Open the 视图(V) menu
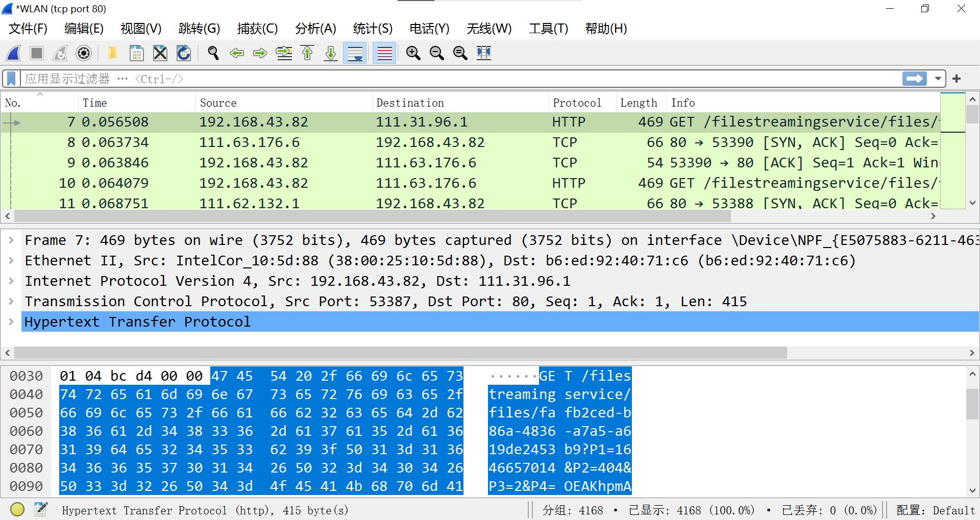The width and height of the screenshot is (980, 520). (141, 29)
